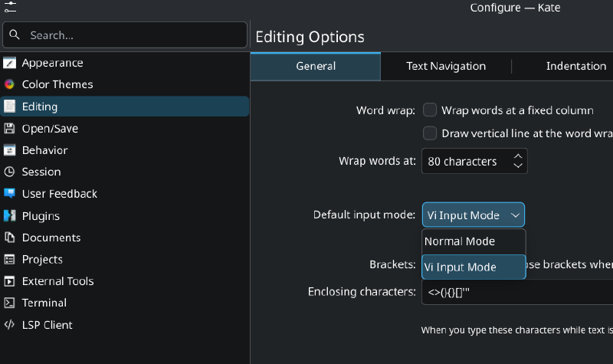
Task: Click the 80 characters spin box field
Action: 474,161
